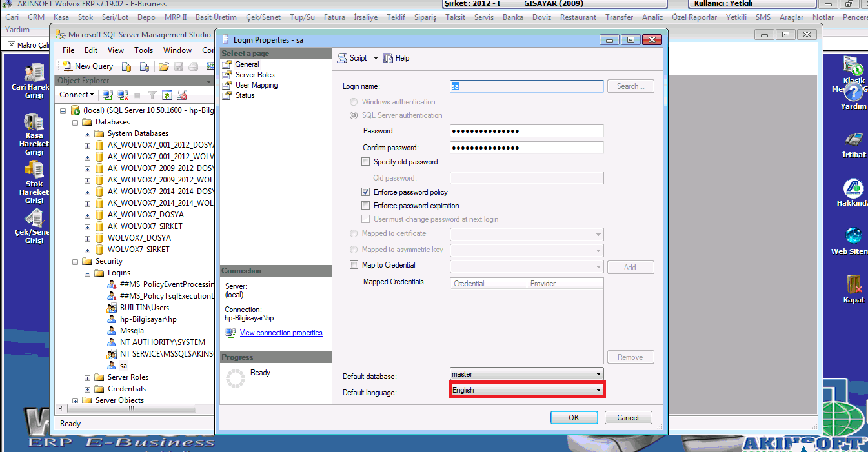This screenshot has height=452, width=868.
Task: Open Stok menu in Wolvox ERP
Action: point(85,17)
